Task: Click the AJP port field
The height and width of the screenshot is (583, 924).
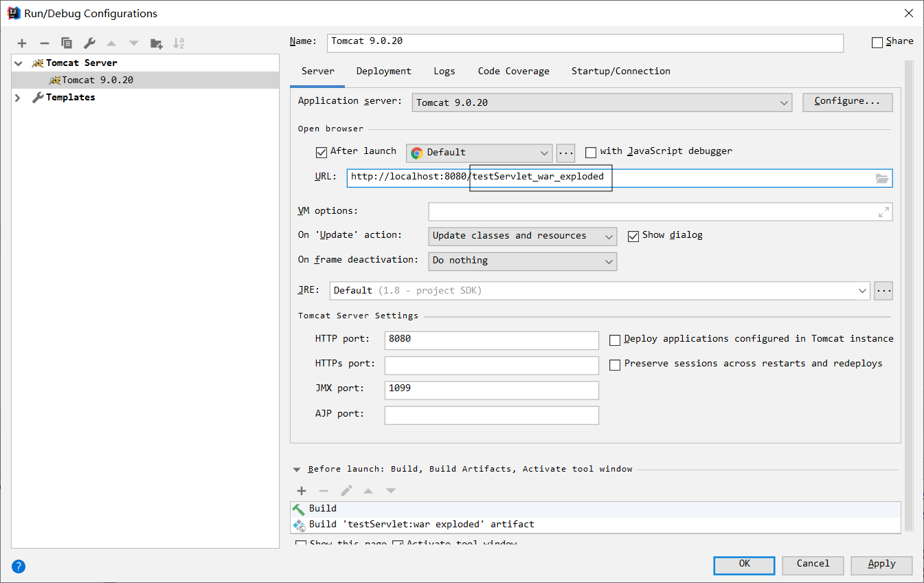Action: [491, 415]
